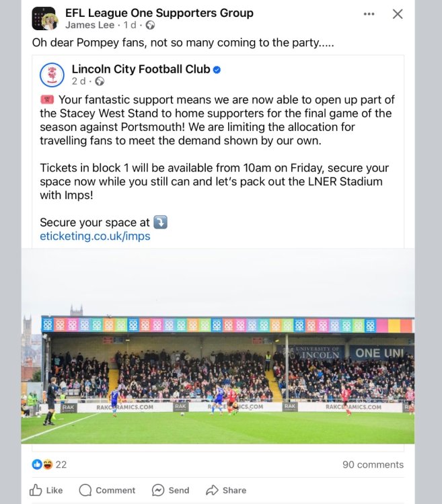The height and width of the screenshot is (504, 442).
Task: Open the stadium match photo
Action: click(217, 346)
